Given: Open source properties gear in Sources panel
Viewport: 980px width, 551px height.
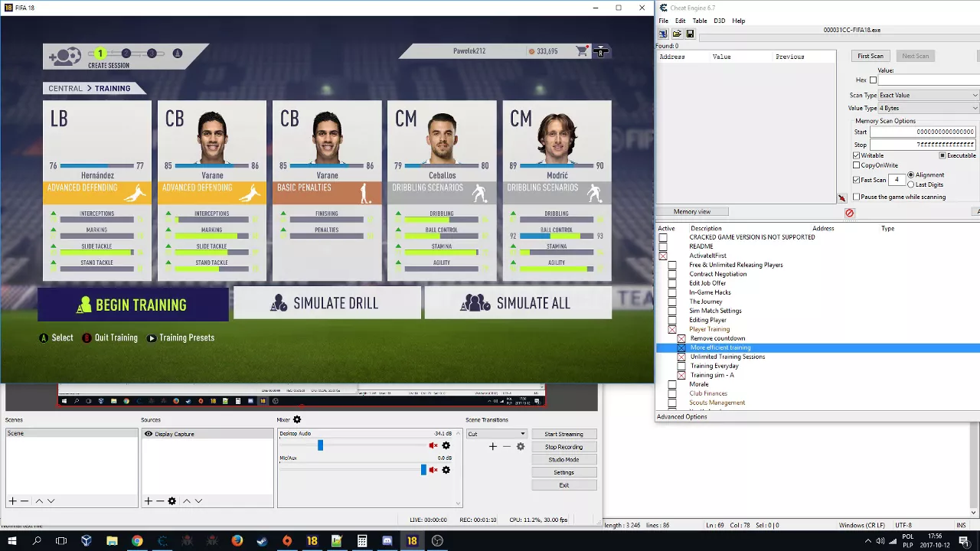Looking at the screenshot, I should tap(171, 500).
